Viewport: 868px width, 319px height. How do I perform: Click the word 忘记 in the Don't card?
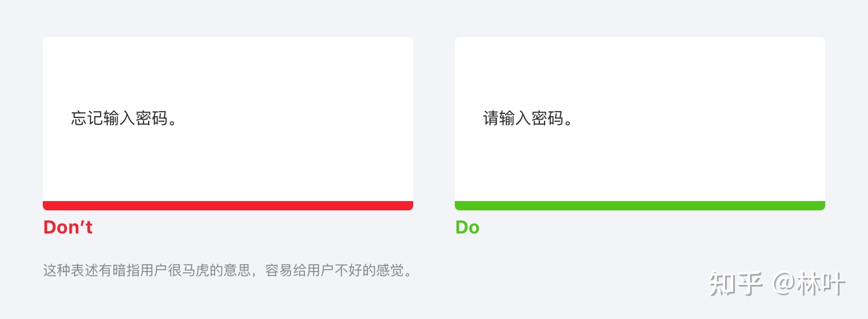pos(87,118)
